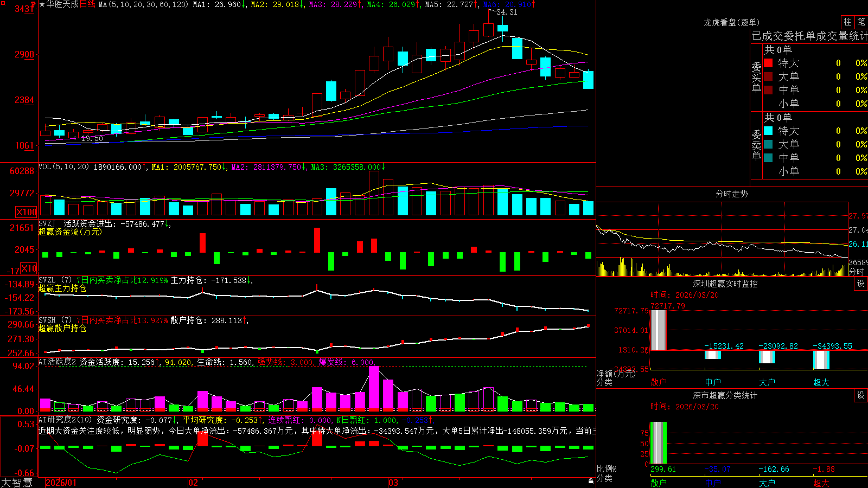Click the 超大 bar in 实时监控 chart
The image size is (868, 488).
pyautogui.click(x=821, y=360)
